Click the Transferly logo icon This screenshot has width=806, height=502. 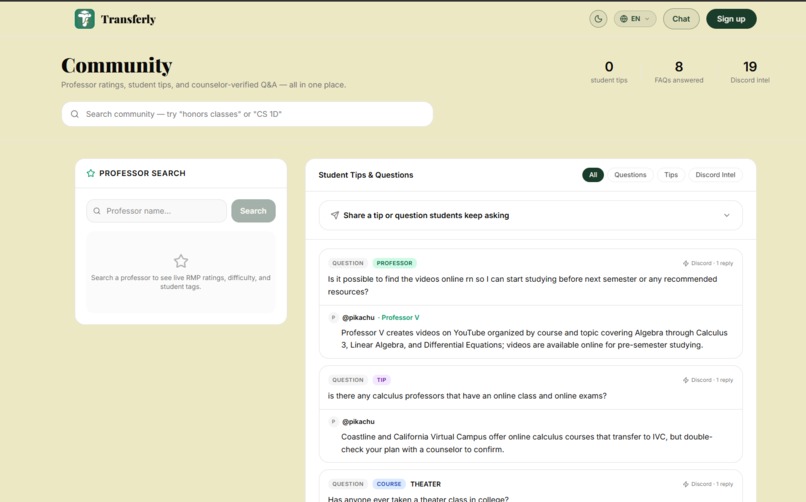pos(84,19)
